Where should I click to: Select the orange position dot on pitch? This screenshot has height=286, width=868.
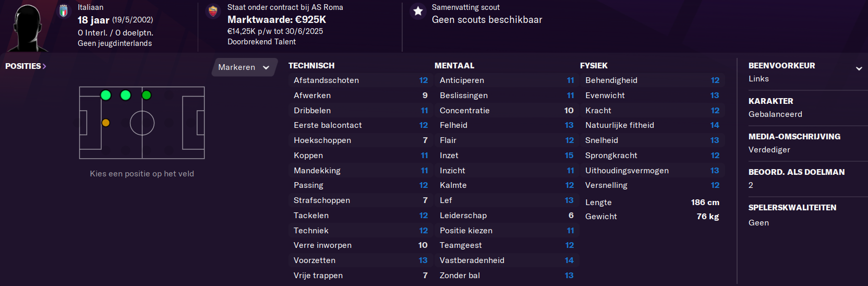(x=106, y=123)
